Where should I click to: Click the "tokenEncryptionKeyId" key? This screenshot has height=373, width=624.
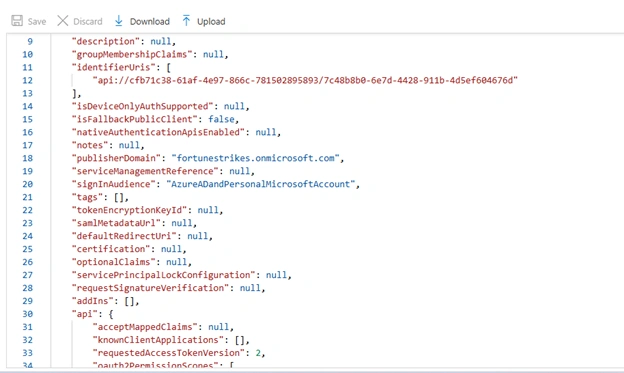(x=129, y=210)
